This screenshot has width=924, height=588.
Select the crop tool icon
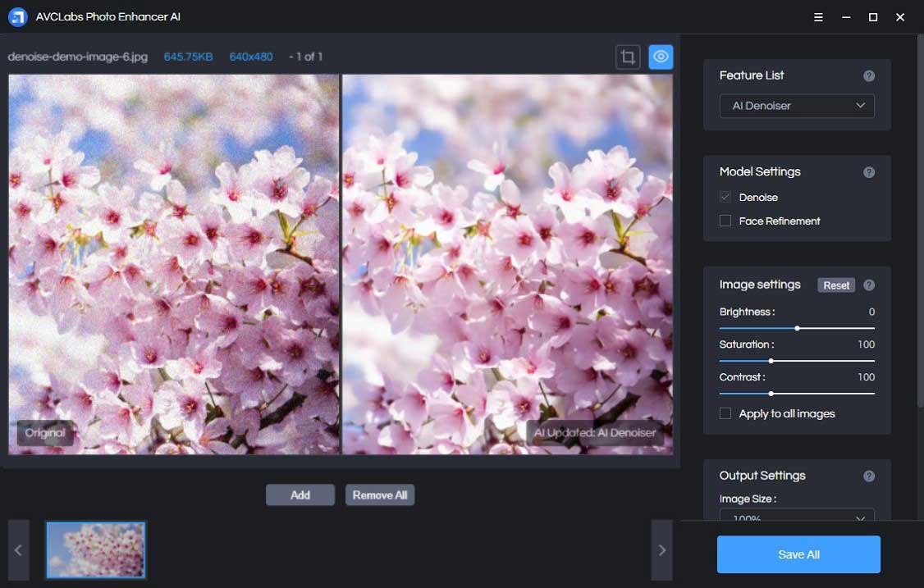pos(628,57)
